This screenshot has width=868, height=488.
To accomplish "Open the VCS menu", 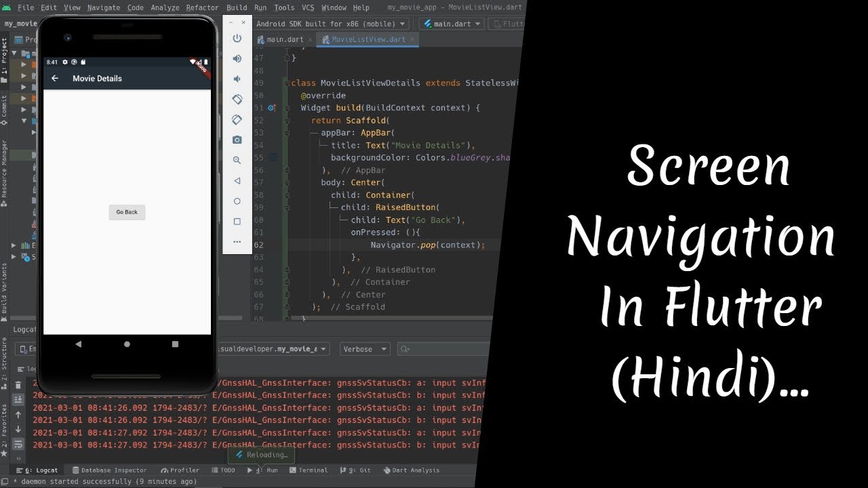I will (308, 7).
